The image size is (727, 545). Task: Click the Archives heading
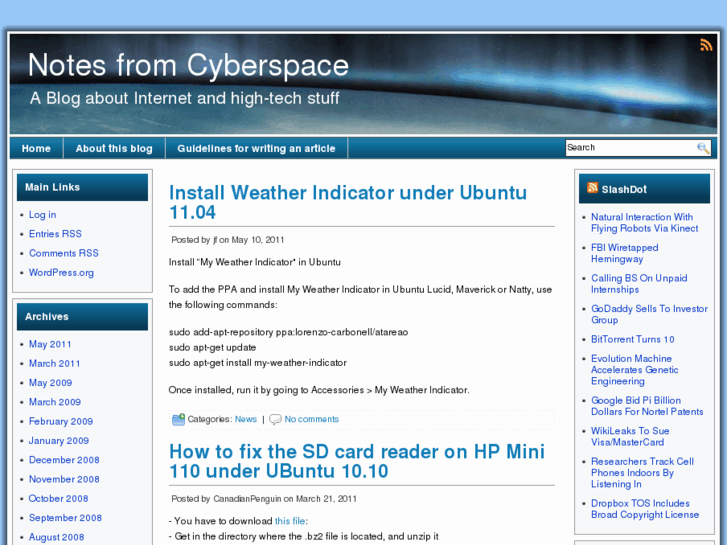click(47, 317)
